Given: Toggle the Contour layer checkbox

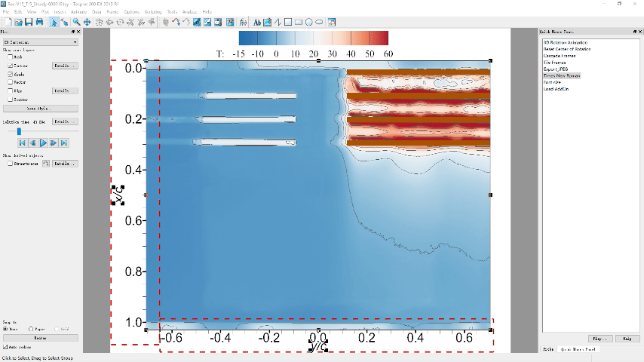Looking at the screenshot, I should (x=11, y=66).
